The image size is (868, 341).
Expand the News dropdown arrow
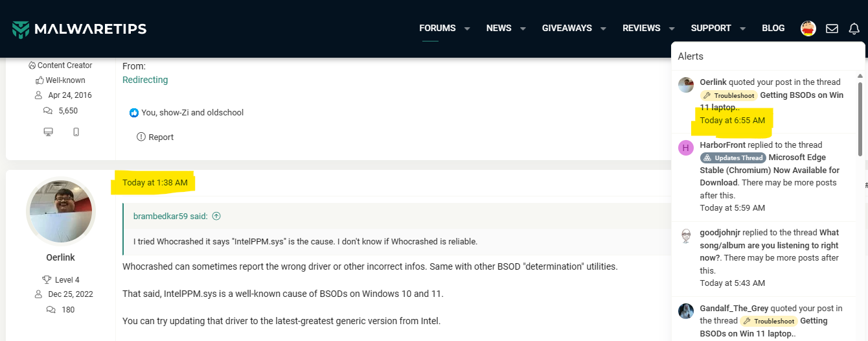point(523,29)
